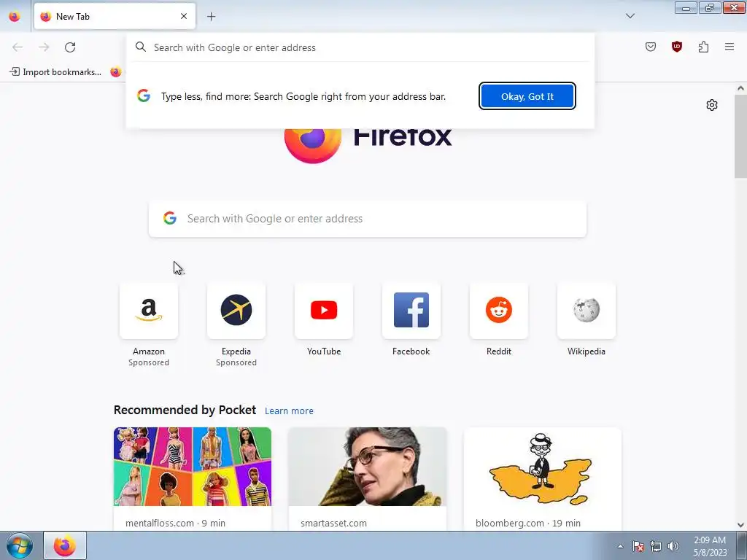The width and height of the screenshot is (747, 560).
Task: Click Learn more about Pocket link
Action: pyautogui.click(x=289, y=411)
